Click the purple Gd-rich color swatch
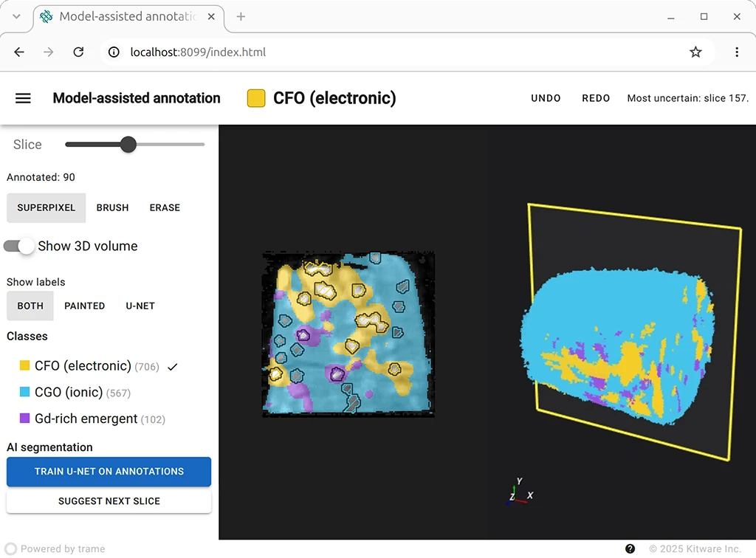The height and width of the screenshot is (558, 756). [x=24, y=418]
